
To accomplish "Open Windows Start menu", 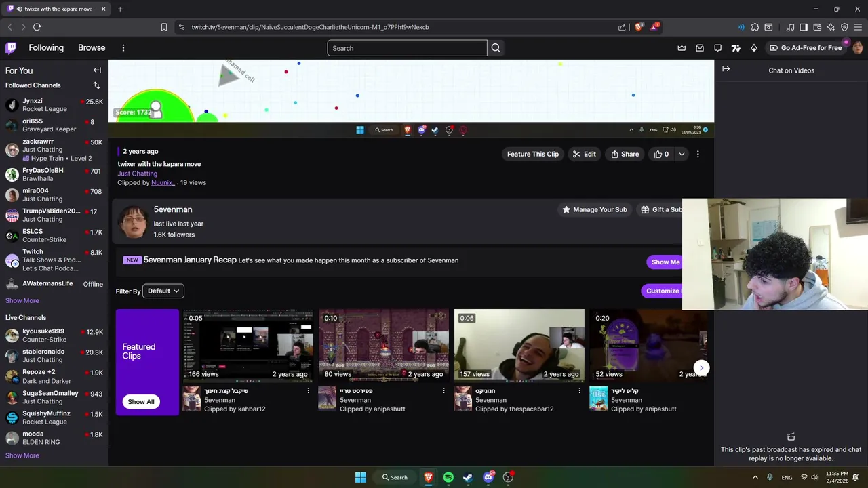I will tap(361, 477).
